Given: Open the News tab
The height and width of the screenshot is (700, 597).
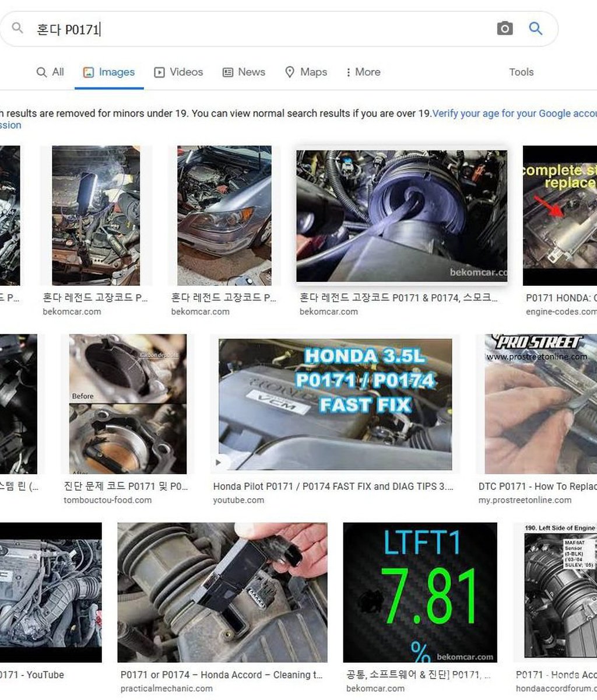Looking at the screenshot, I should [x=244, y=72].
